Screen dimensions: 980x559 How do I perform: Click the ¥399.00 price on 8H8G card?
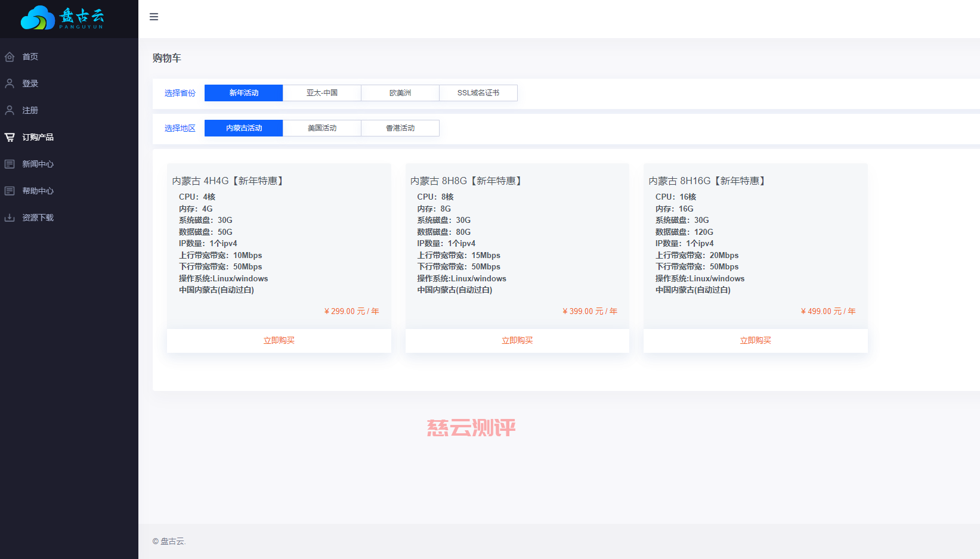click(x=589, y=310)
